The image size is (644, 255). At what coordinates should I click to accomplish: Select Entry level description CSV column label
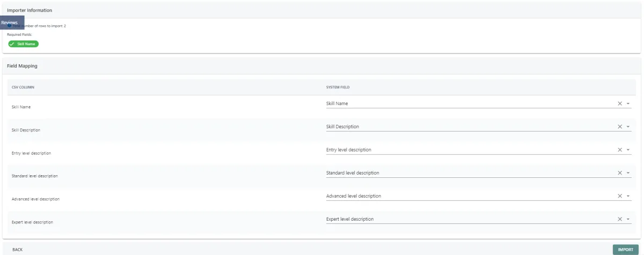(31, 153)
